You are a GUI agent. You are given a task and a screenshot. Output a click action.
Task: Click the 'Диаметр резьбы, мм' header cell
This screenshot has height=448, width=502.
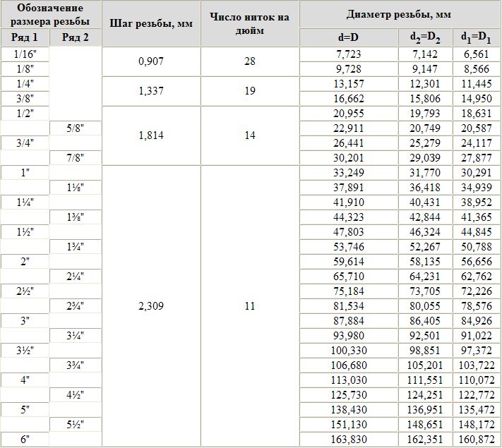tap(400, 14)
